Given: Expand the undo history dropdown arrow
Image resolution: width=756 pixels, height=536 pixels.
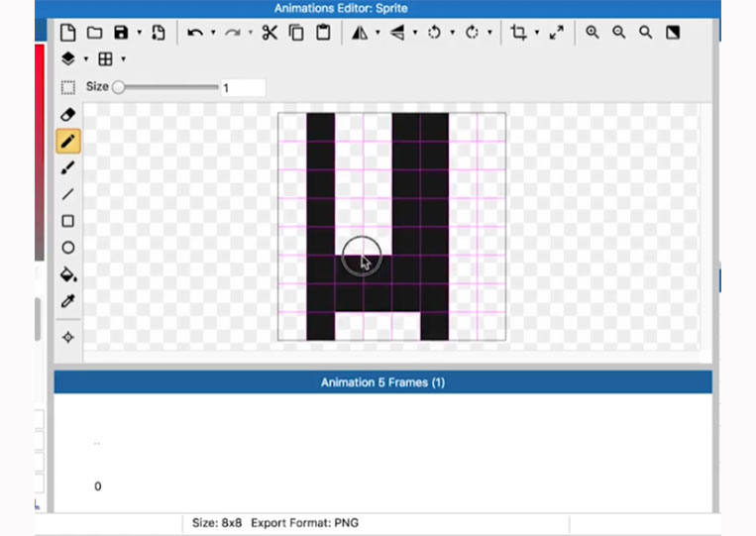Looking at the screenshot, I should (x=213, y=33).
